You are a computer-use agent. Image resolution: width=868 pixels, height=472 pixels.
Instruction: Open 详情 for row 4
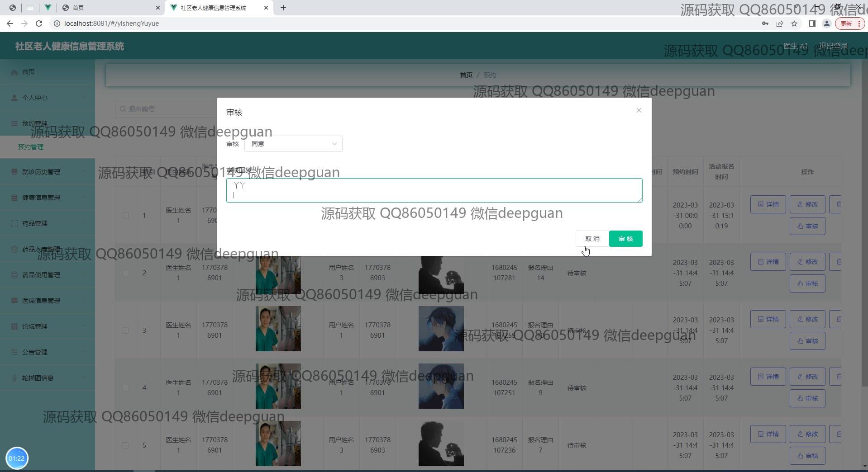(x=768, y=377)
